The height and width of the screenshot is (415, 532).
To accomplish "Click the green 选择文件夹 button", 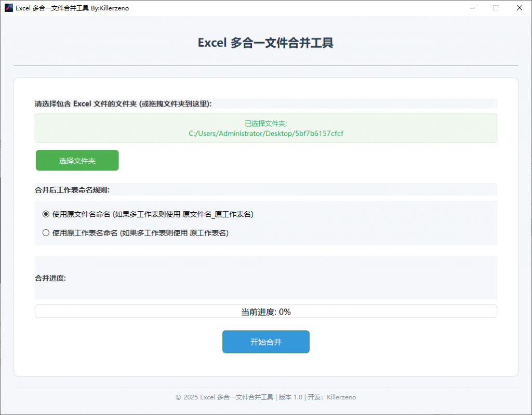I will [x=77, y=161].
